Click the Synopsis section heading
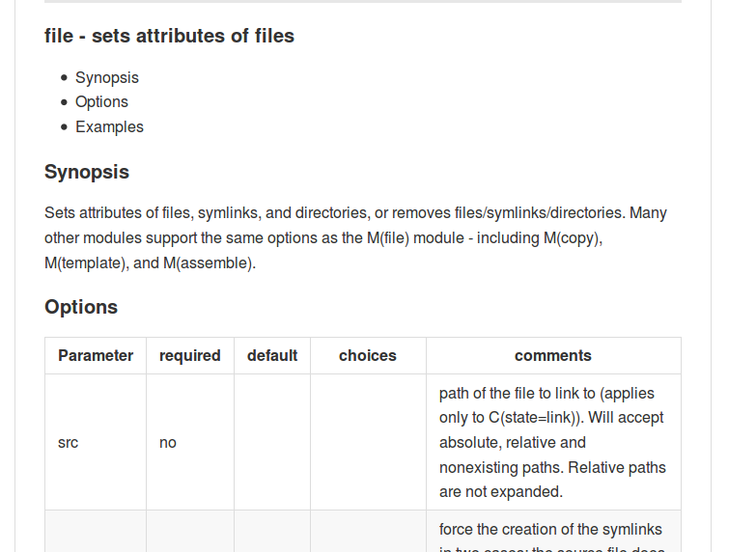 click(x=87, y=172)
